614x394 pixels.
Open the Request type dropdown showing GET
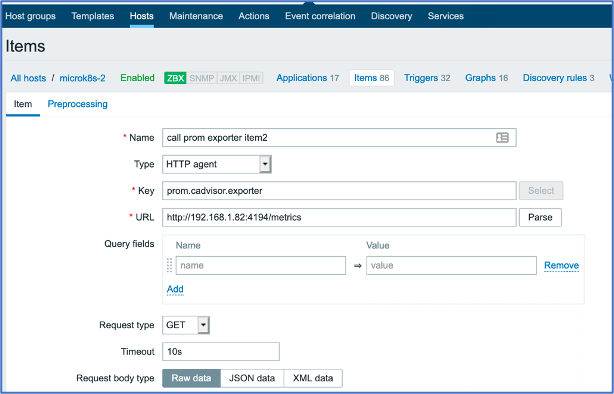pos(186,325)
